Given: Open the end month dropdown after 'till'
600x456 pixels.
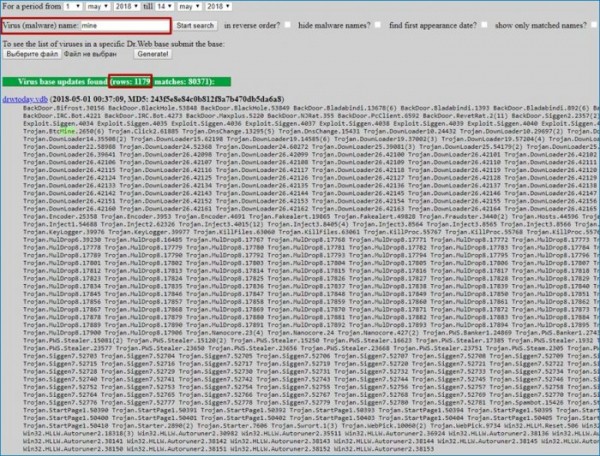Looking at the screenshot, I should coord(189,7).
